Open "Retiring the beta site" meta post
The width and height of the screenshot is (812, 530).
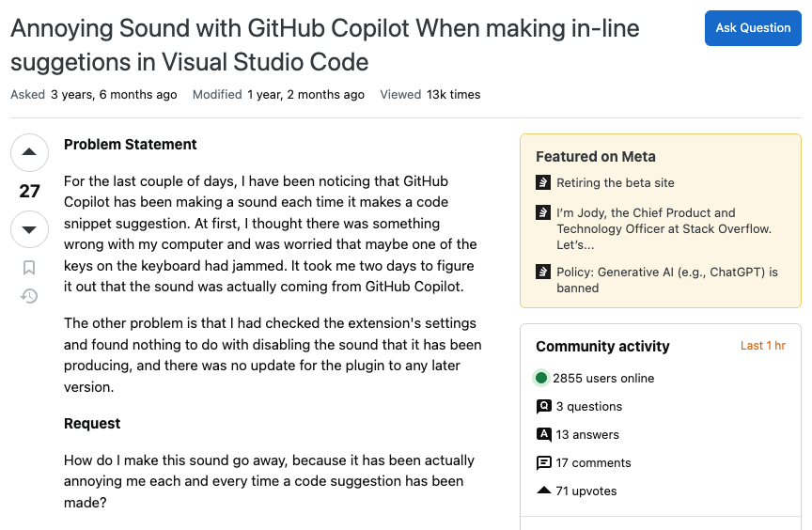coord(615,183)
